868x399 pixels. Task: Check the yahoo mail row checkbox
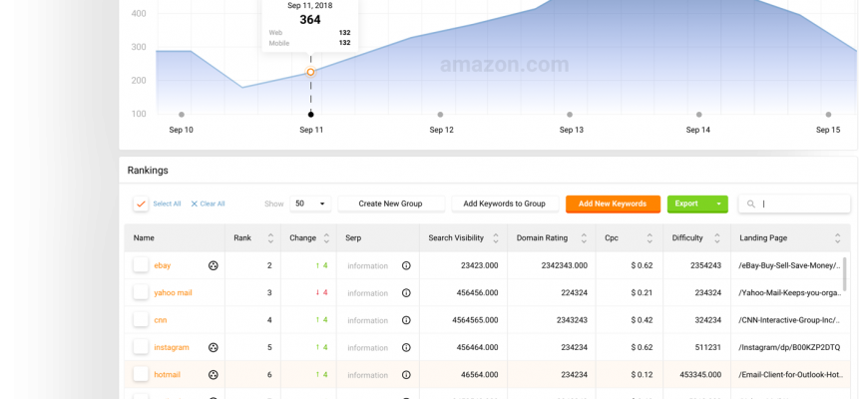pos(141,292)
